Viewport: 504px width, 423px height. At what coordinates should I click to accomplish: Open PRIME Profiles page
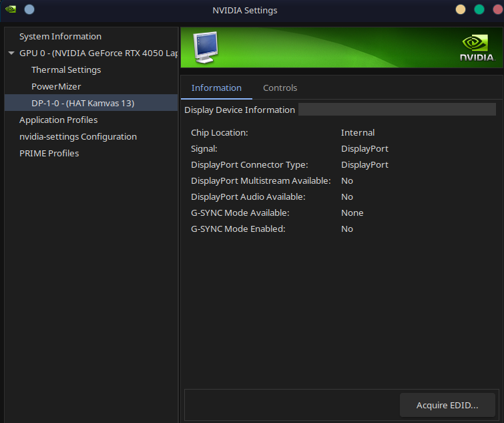point(49,154)
